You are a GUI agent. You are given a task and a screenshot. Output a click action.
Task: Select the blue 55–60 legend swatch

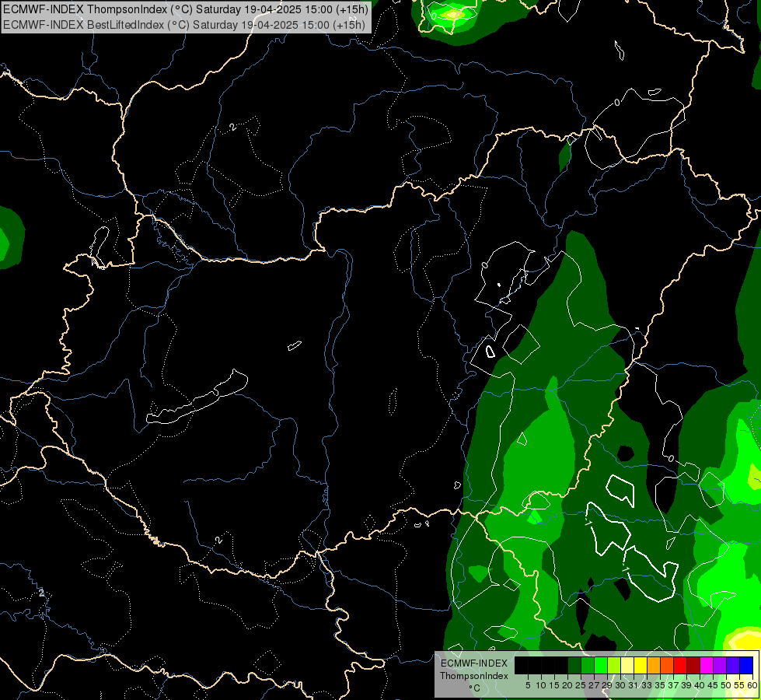click(746, 665)
